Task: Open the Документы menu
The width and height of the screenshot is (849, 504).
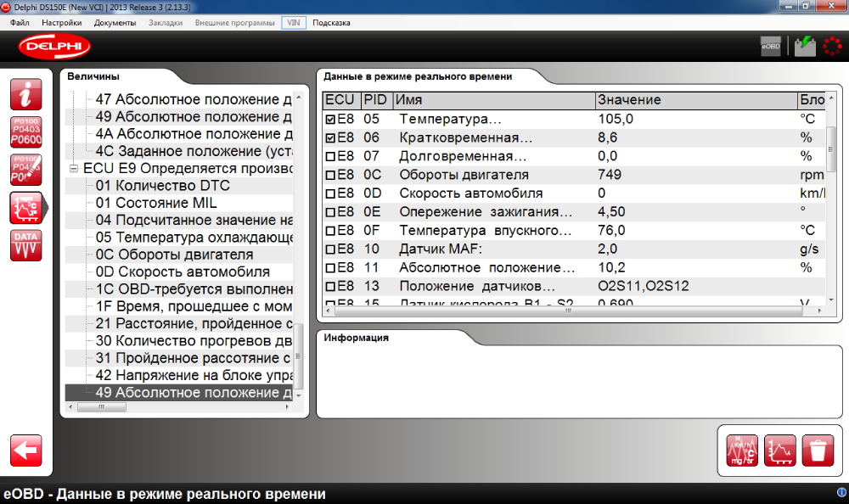Action: coord(115,23)
